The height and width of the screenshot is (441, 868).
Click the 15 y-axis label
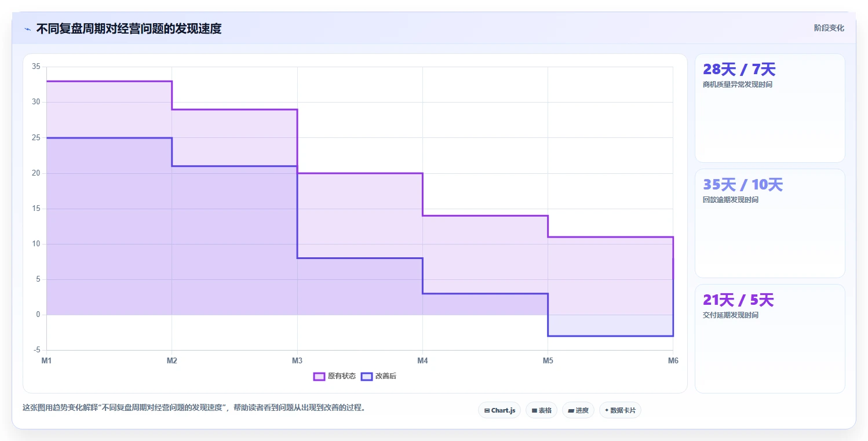[x=36, y=209]
